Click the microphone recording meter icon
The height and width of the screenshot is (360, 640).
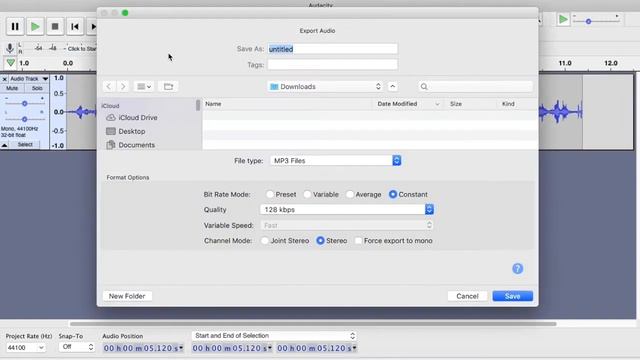[10, 48]
